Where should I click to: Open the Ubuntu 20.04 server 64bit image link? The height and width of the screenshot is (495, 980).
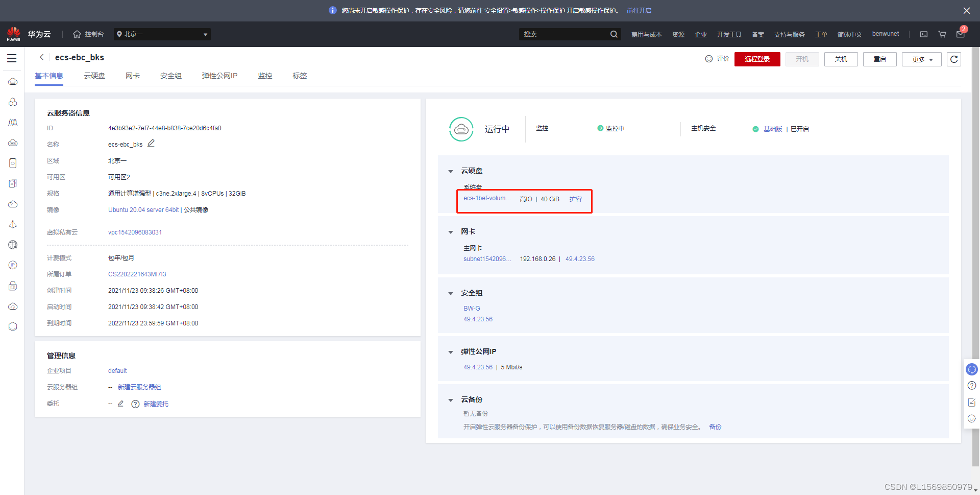(x=143, y=210)
